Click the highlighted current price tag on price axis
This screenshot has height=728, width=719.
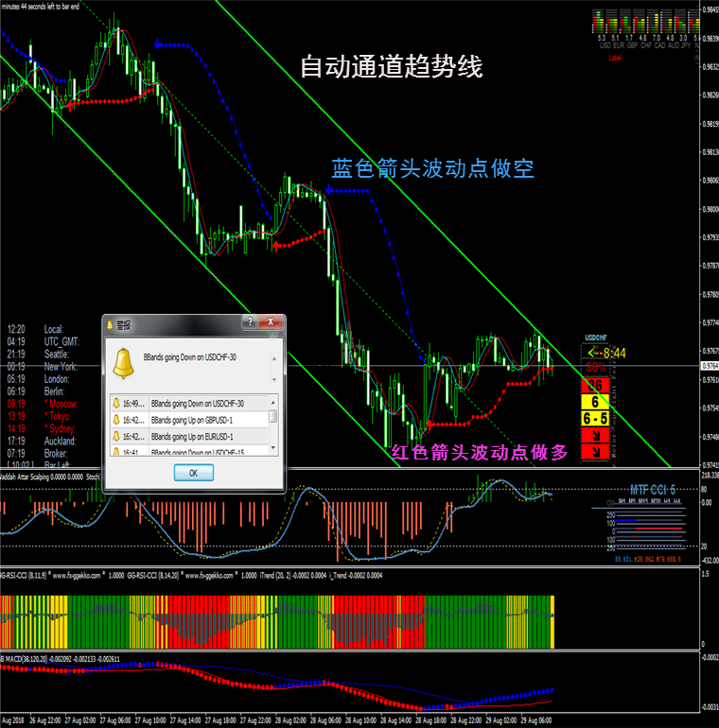[710, 366]
